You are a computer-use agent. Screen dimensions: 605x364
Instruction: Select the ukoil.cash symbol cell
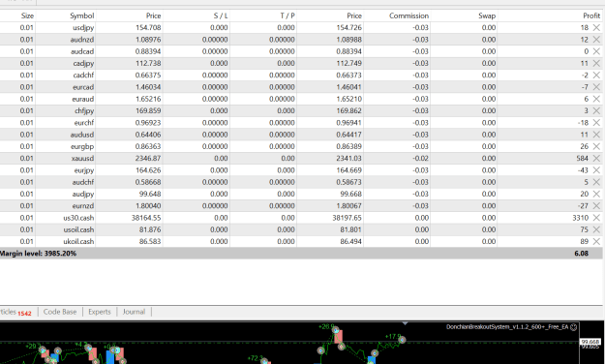(78, 242)
